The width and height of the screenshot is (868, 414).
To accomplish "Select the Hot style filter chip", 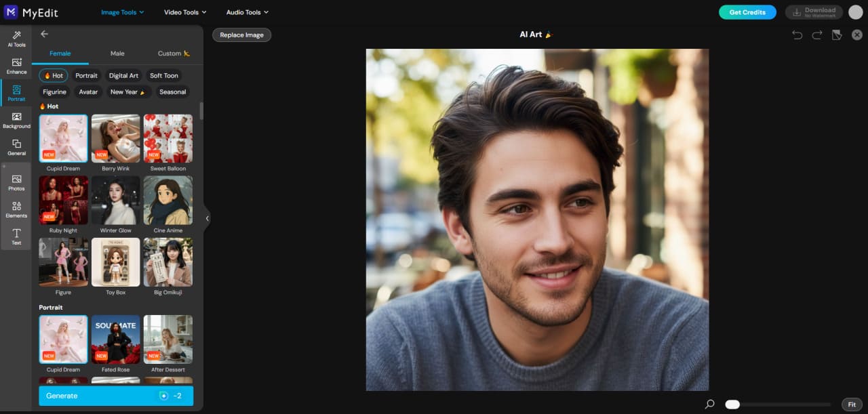I will 53,75.
